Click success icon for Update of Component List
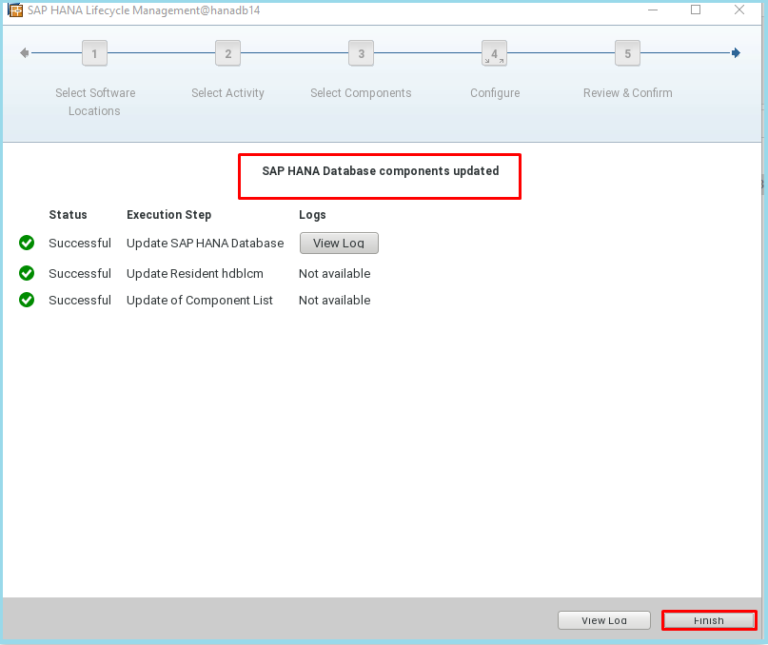Image resolution: width=768 pixels, height=645 pixels. tap(26, 300)
